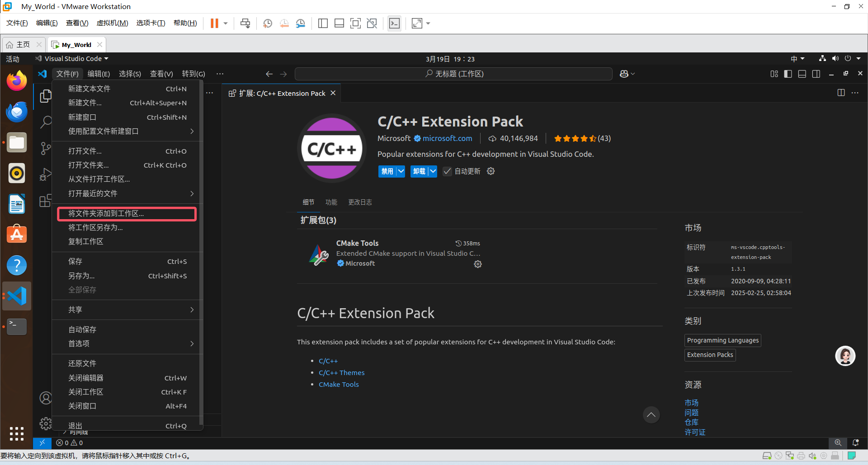Image resolution: width=868 pixels, height=465 pixels.
Task: Switch to the 更改日志 tab
Action: pos(360,202)
